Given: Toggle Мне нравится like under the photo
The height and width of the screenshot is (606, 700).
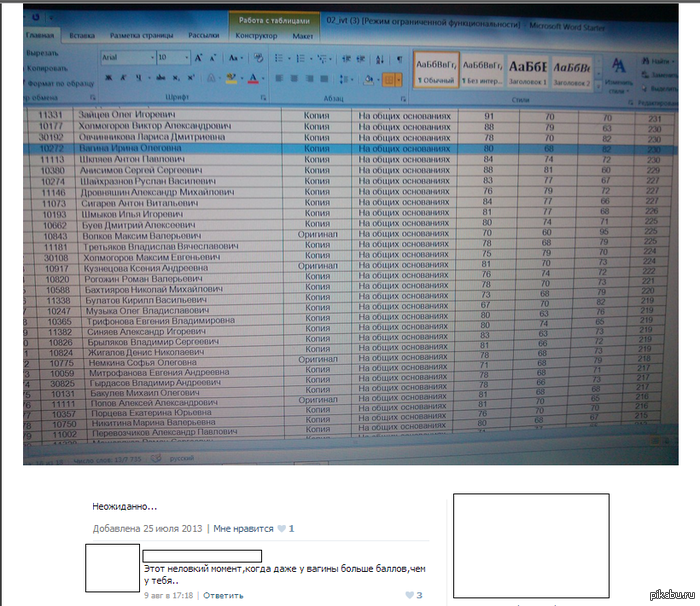Looking at the screenshot, I should tap(237, 527).
